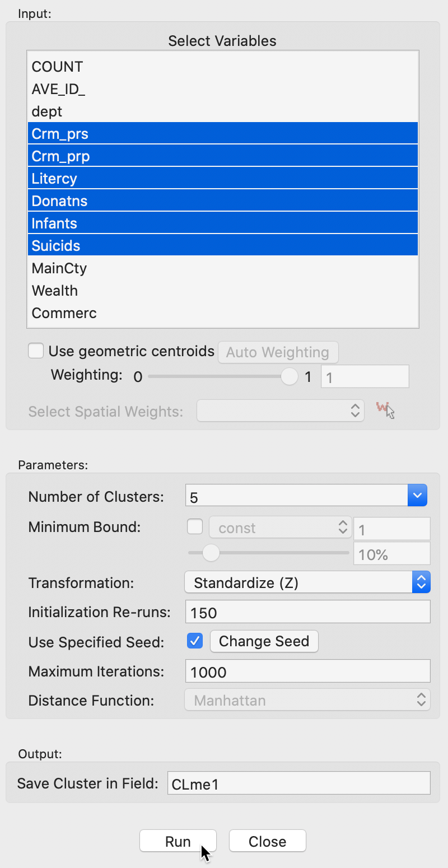The image size is (448, 868).
Task: Click the Minimum Bound percentage slider
Action: point(211,553)
